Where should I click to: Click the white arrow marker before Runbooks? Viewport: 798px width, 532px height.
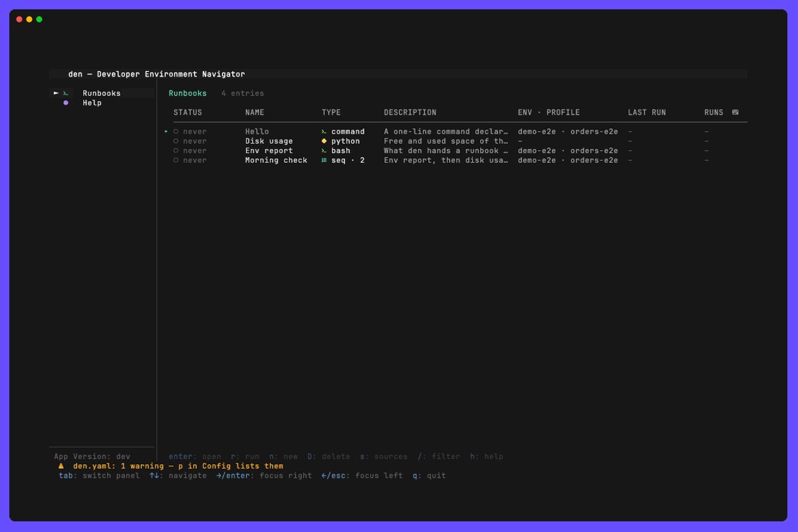pos(56,93)
